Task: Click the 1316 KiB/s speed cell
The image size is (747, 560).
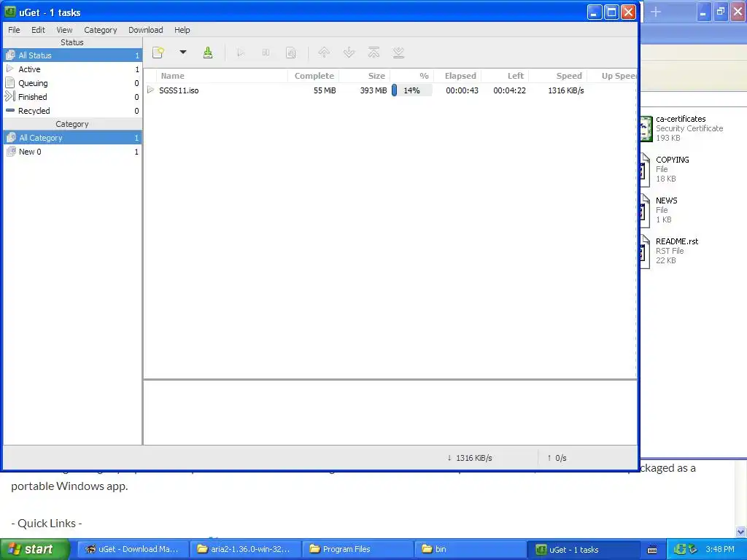Action: tap(565, 90)
